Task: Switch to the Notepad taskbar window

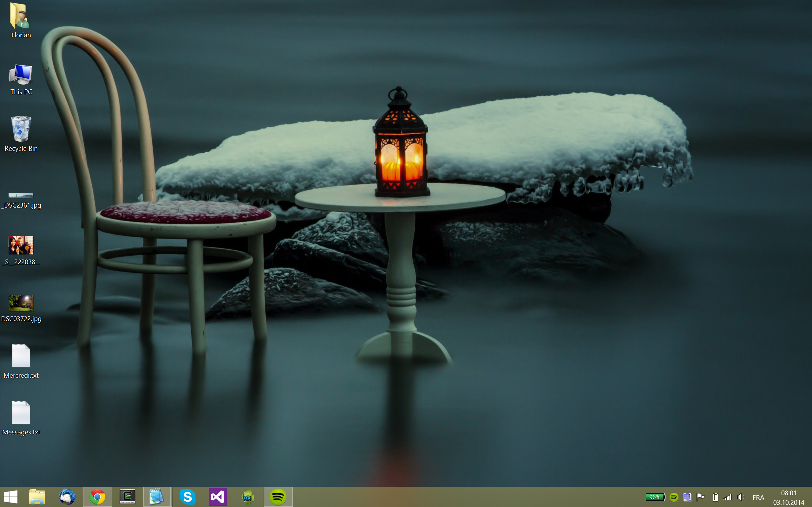Action: [157, 497]
